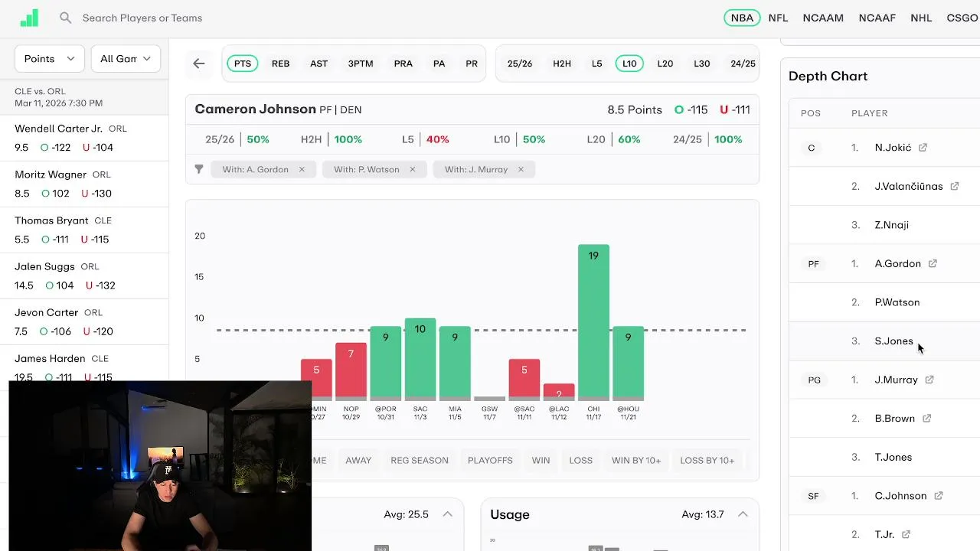This screenshot has width=980, height=551.
Task: Collapse the Usage panel chevron
Action: point(743,514)
